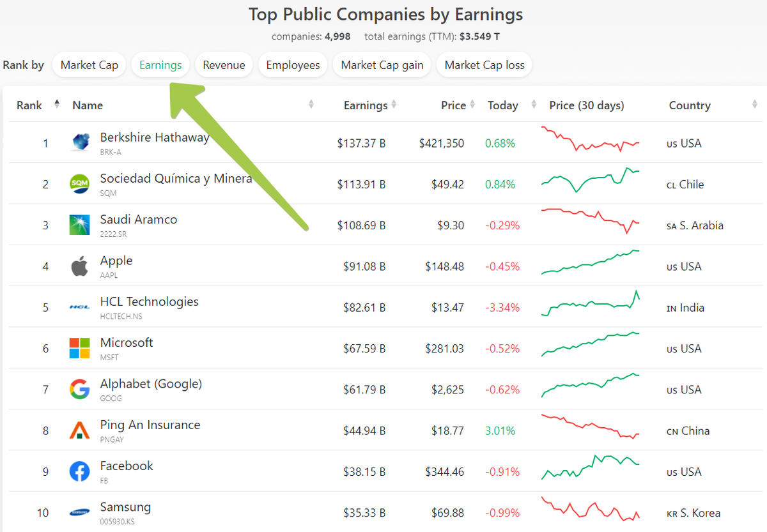Click the $113.91 B earnings value
This screenshot has height=532, width=767.
click(x=361, y=184)
